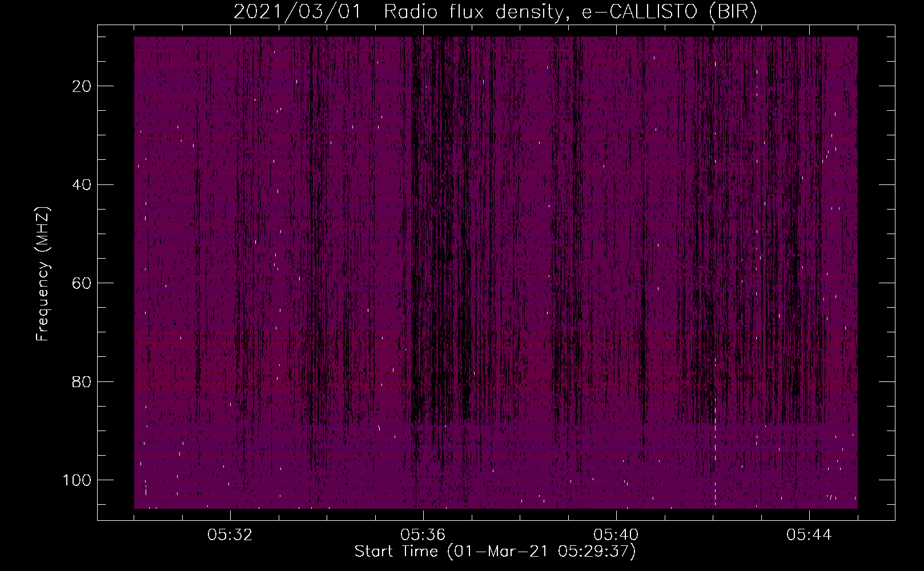The width and height of the screenshot is (924, 571).
Task: Click the 20 frequency tick label
Action: (82, 86)
